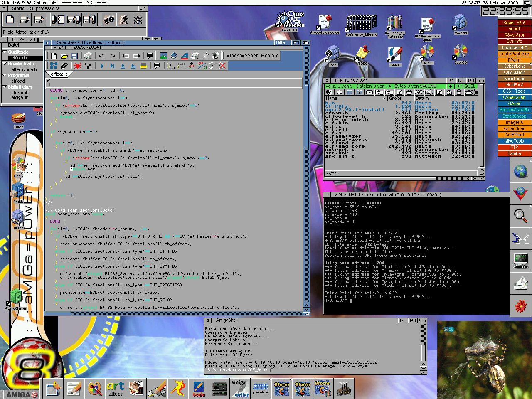Click the eye icon in the FTP toolbar
The image size is (532, 399).
pyautogui.click(x=419, y=92)
